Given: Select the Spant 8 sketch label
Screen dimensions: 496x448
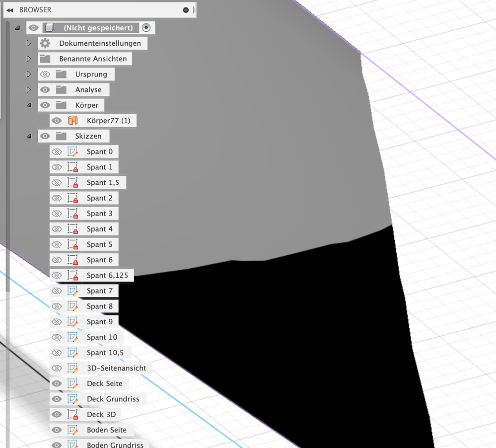Looking at the screenshot, I should point(100,306).
